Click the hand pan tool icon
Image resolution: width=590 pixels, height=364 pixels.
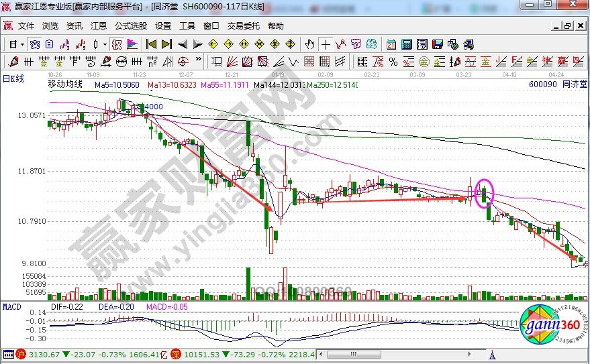(x=309, y=44)
